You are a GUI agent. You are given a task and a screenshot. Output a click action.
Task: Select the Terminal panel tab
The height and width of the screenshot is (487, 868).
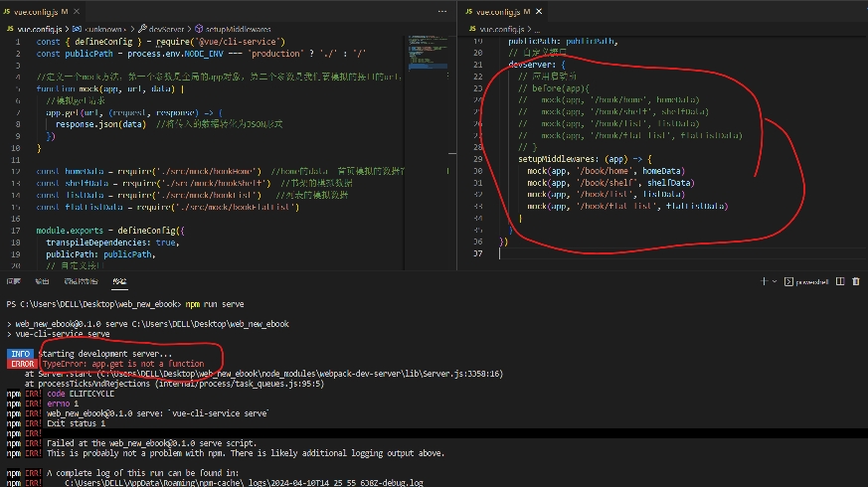pos(118,282)
